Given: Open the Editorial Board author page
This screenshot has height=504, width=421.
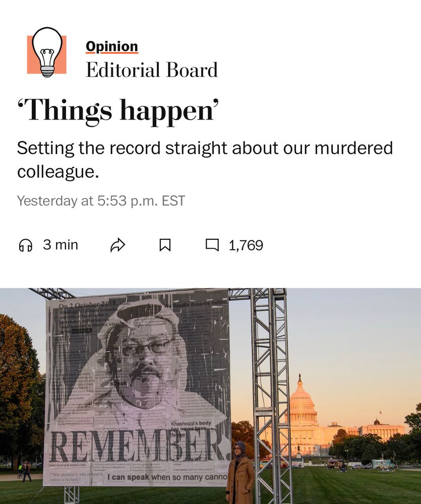Looking at the screenshot, I should [152, 70].
